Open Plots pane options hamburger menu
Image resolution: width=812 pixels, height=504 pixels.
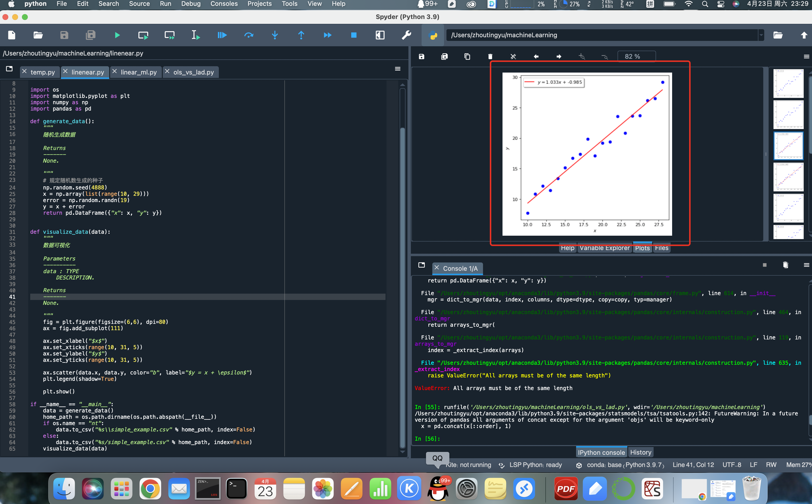pyautogui.click(x=806, y=57)
